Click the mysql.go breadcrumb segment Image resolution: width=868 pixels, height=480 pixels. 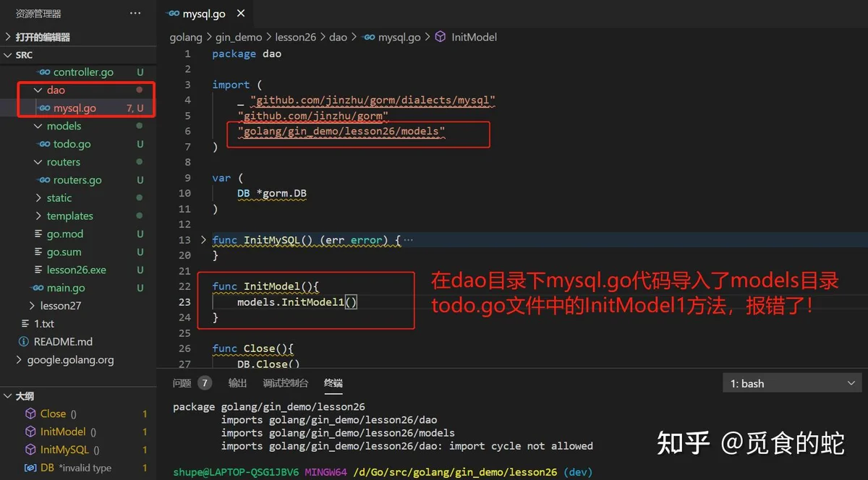[399, 37]
